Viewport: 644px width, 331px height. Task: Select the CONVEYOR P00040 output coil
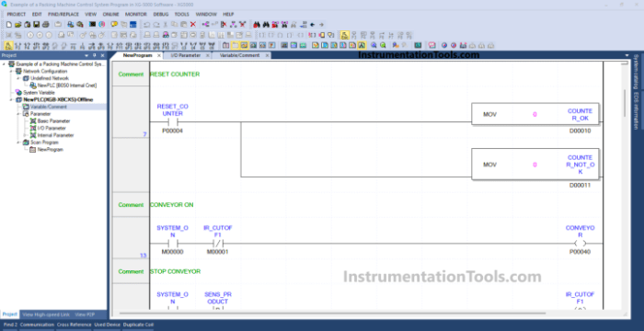tap(580, 243)
